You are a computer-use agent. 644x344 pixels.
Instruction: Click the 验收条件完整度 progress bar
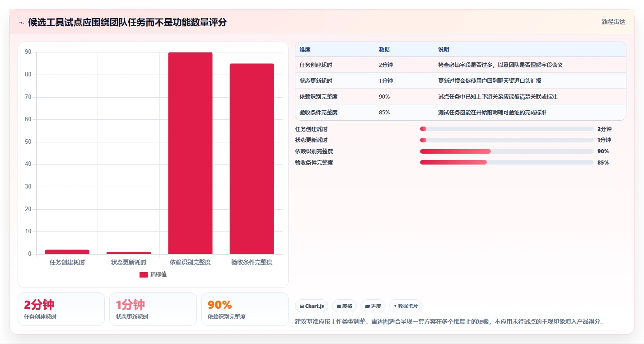tap(507, 163)
